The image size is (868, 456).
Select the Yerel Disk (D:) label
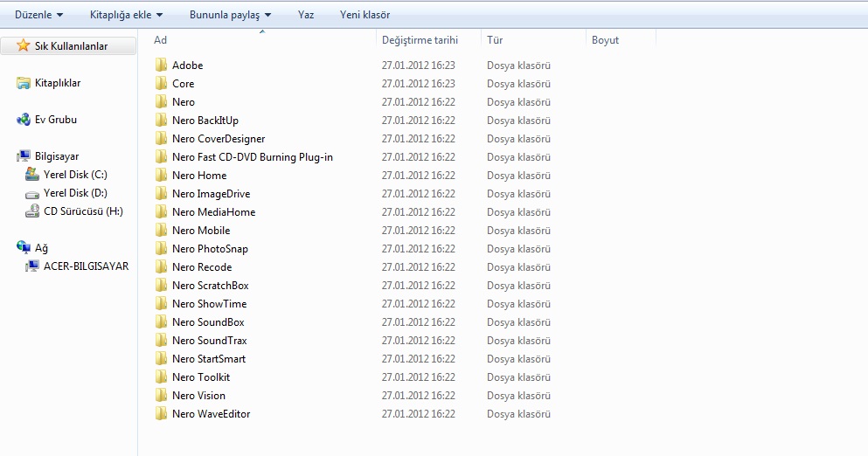click(x=75, y=193)
